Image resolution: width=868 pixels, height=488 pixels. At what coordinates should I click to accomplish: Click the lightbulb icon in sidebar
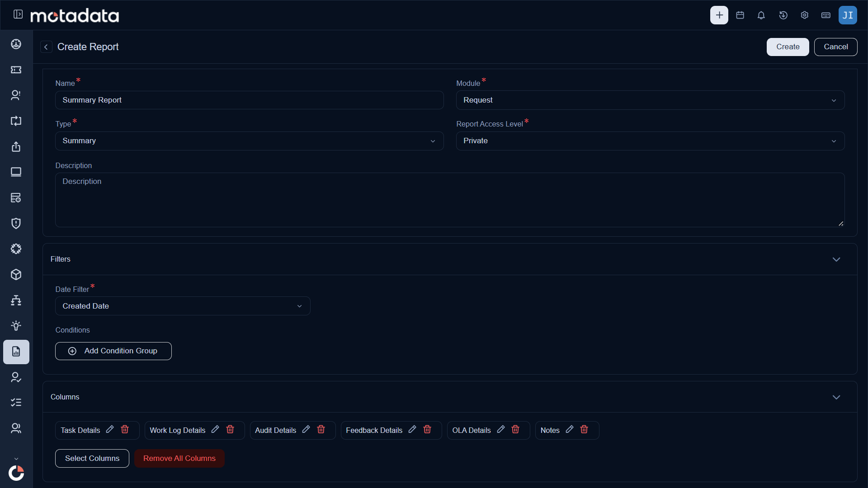pos(16,326)
